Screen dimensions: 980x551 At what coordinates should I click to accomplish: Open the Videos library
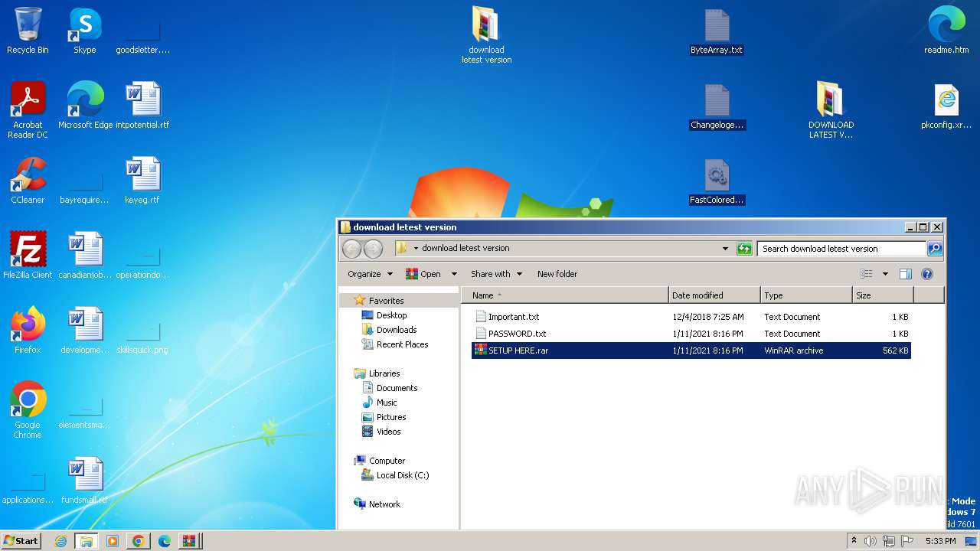coord(388,432)
